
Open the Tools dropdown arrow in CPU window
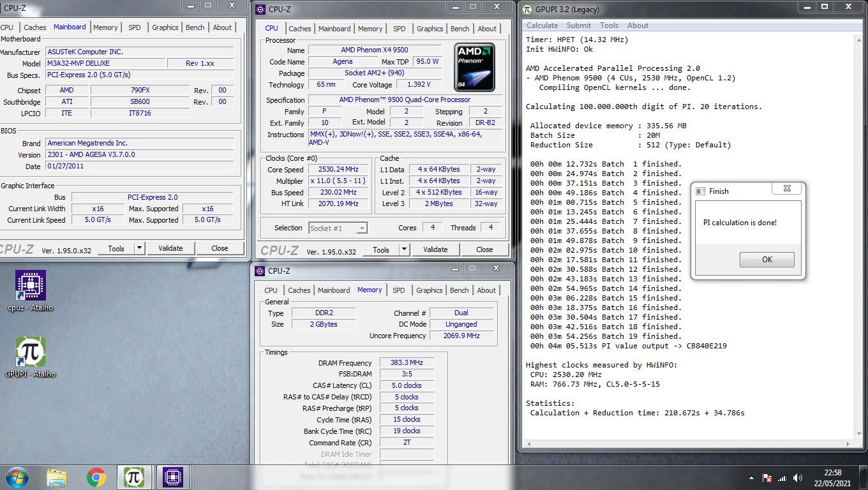tap(405, 249)
